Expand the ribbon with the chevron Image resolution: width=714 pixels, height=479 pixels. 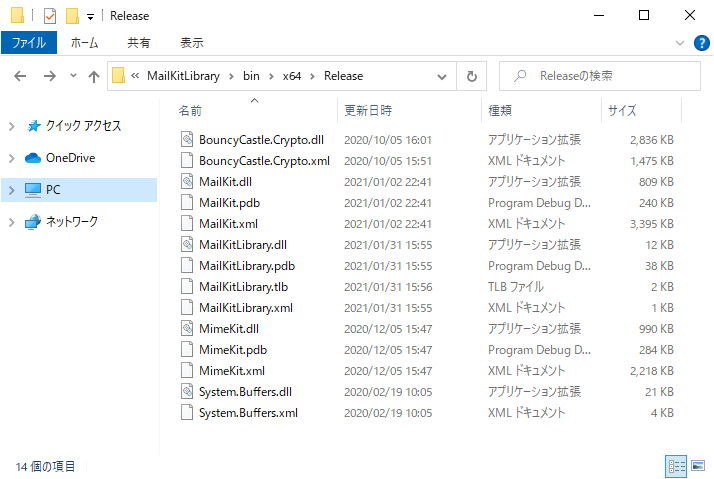680,43
